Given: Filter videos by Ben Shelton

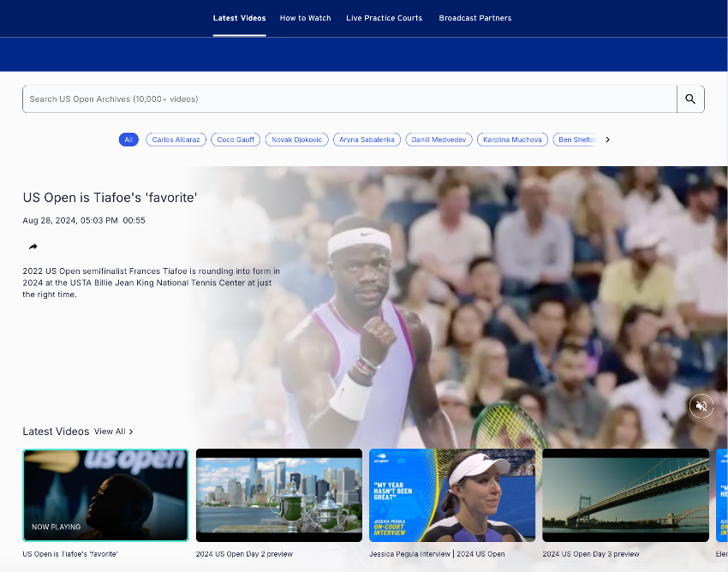Looking at the screenshot, I should coord(576,140).
